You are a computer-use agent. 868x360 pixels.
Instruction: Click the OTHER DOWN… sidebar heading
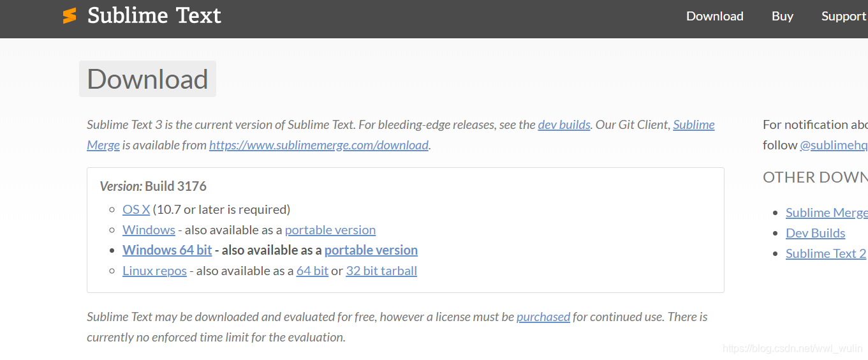(x=815, y=177)
